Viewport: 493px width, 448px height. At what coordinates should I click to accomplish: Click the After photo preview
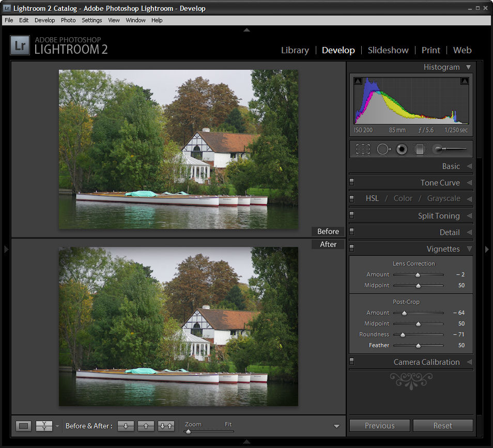179,327
